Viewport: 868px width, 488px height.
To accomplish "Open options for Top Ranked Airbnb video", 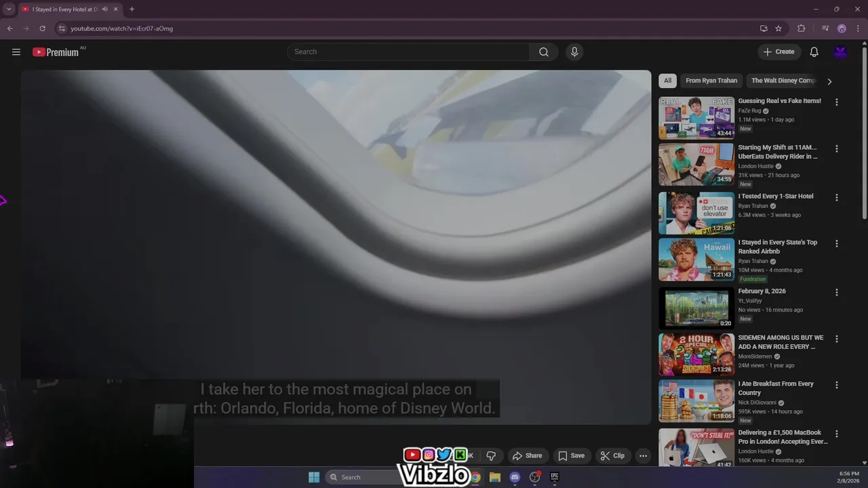I will tap(836, 243).
